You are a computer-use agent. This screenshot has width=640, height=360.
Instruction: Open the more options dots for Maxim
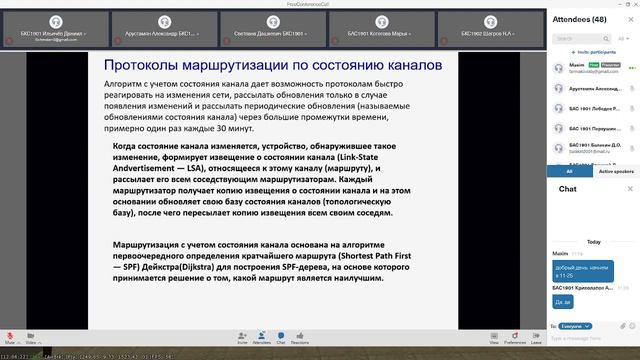click(632, 68)
